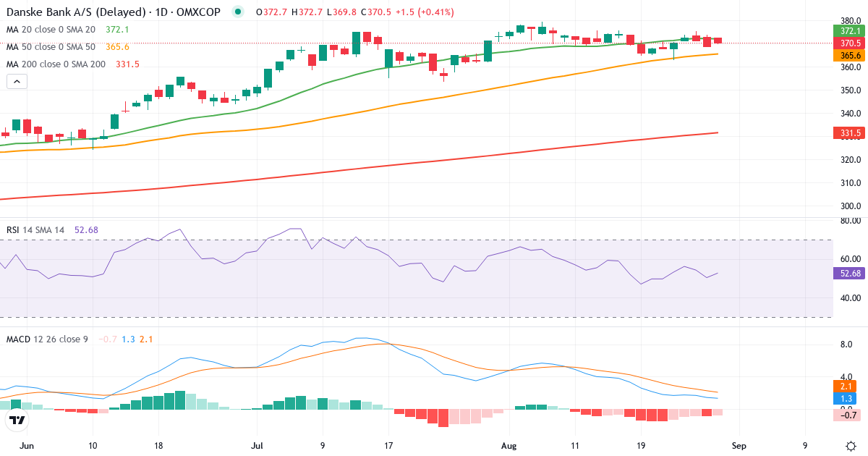Screen dimensions: 868x456
Task: Click the MA 50 value 365.6 in legend
Action: 117,47
